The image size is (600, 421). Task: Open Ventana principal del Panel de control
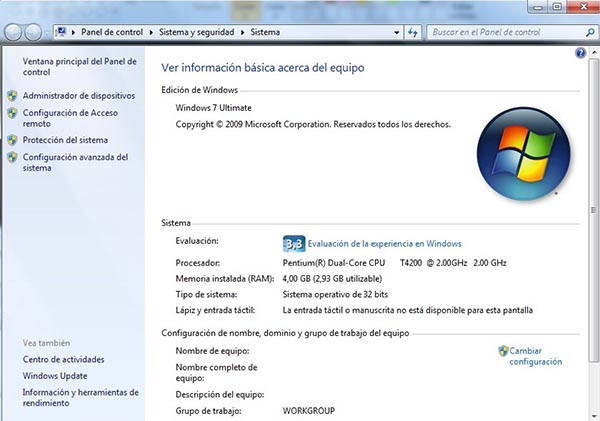pos(79,67)
